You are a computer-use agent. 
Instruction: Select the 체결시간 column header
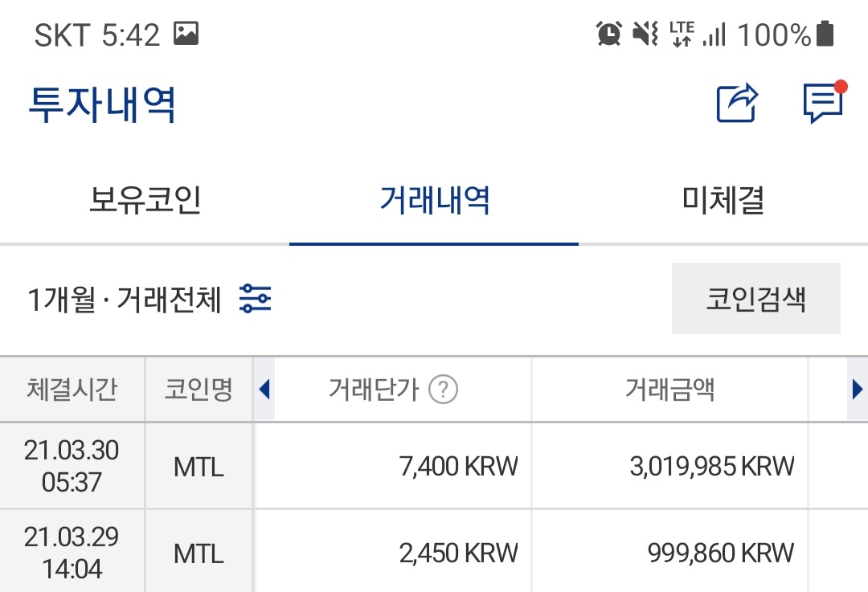coord(72,390)
